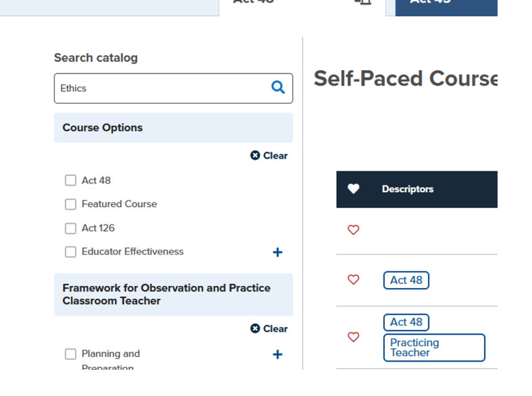532x396 pixels.
Task: Select Planning and Preparation checkbox
Action: 70,354
